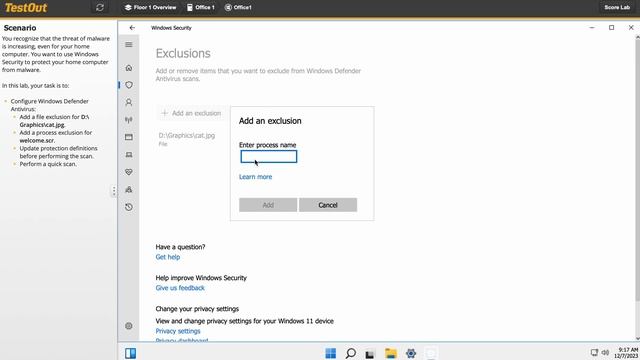Select the D:\Graphics\cat.jpg exclusion entry
Viewport: 640px width, 360px height.
(187, 139)
